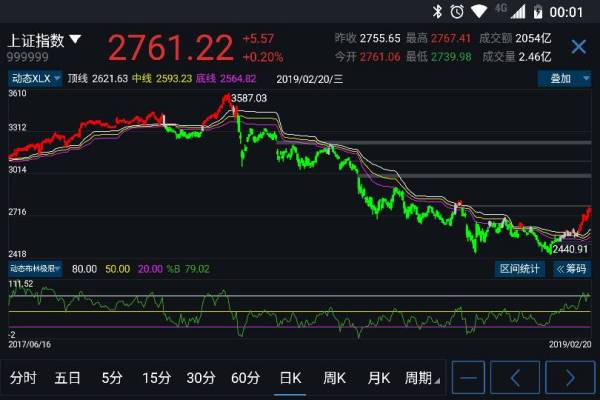Switch to the 60分 tab
The width and height of the screenshot is (600, 400).
click(245, 378)
